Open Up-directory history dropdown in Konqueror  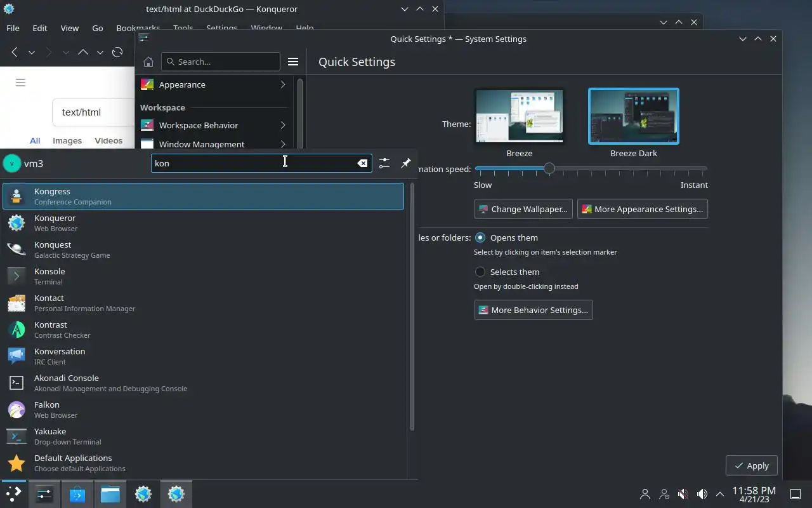click(x=100, y=52)
